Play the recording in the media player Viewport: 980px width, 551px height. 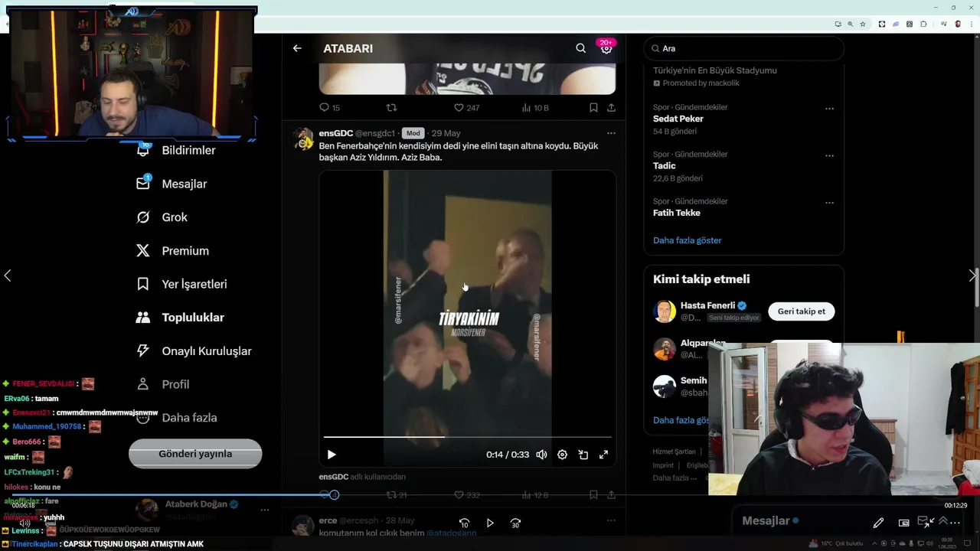[x=490, y=523]
